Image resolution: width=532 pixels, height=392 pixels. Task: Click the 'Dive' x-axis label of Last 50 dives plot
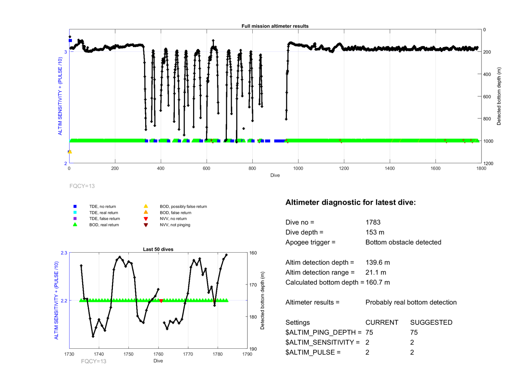[x=158, y=361]
